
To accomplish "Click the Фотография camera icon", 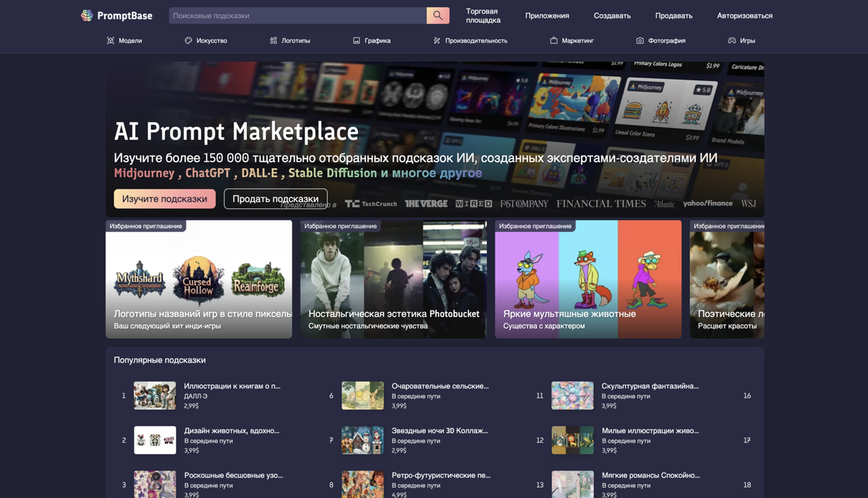I will pyautogui.click(x=640, y=41).
